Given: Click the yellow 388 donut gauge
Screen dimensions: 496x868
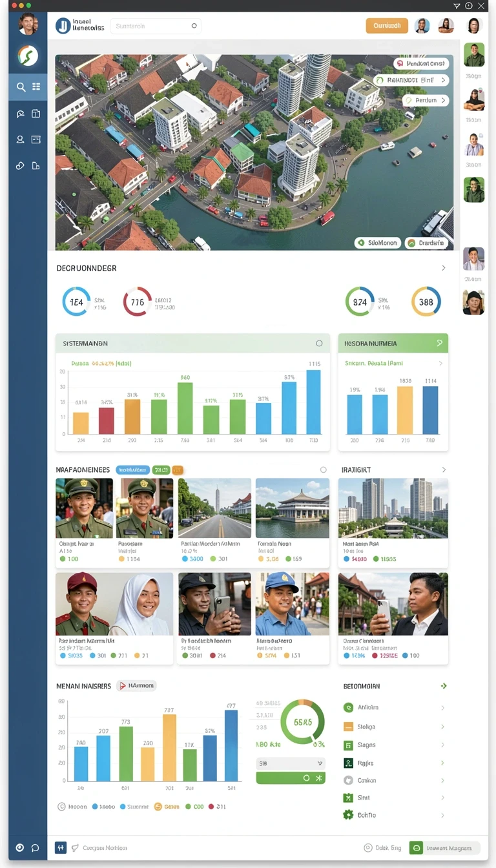Looking at the screenshot, I should pos(426,302).
